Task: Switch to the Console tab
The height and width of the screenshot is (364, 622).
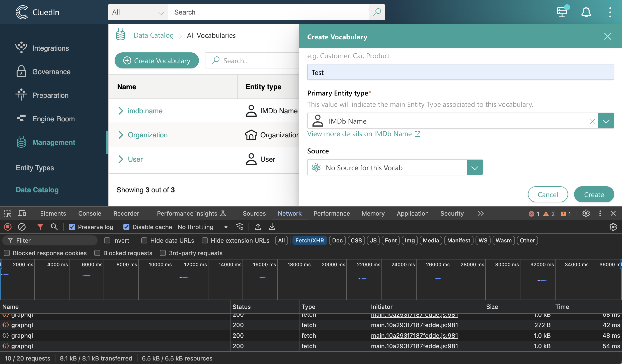Action: [x=90, y=213]
